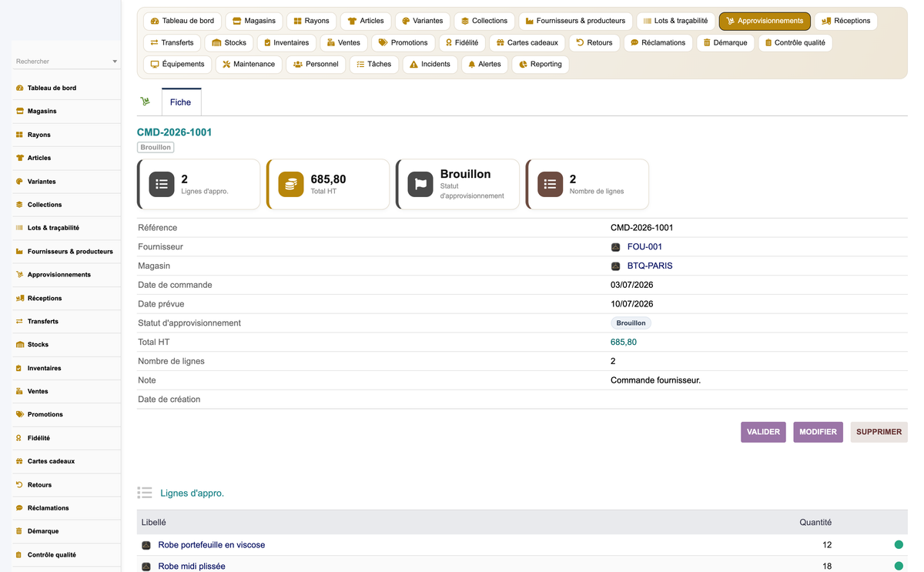The image size is (924, 572).
Task: Select the Fiche tab
Action: point(181,102)
